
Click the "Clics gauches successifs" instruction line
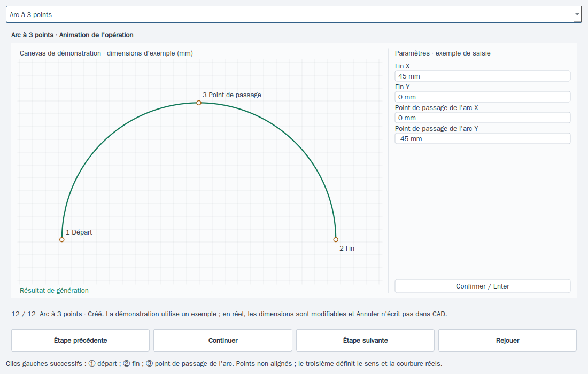point(224,363)
